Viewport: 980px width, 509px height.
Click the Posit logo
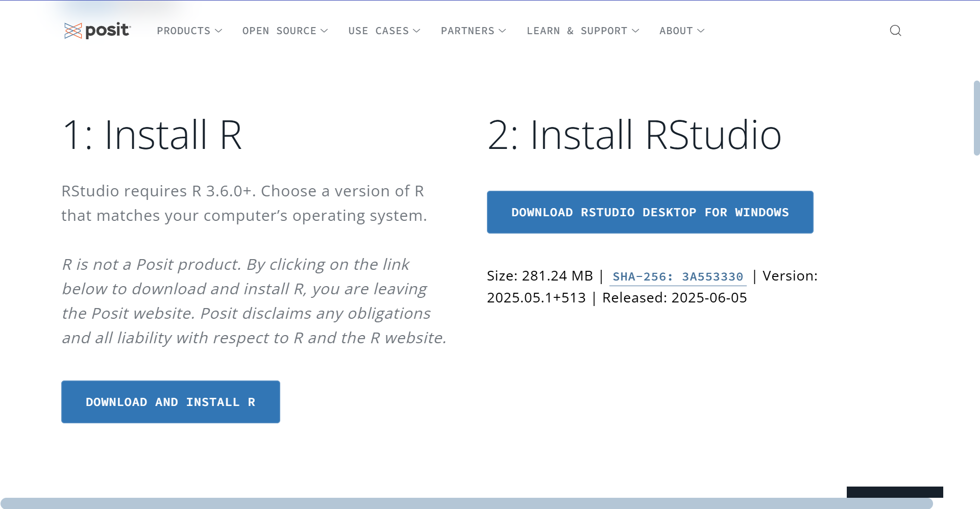point(97,31)
